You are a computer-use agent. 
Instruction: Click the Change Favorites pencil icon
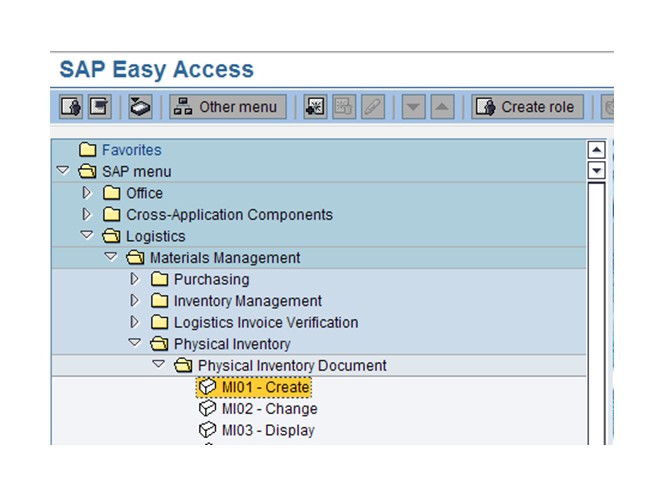pos(372,107)
